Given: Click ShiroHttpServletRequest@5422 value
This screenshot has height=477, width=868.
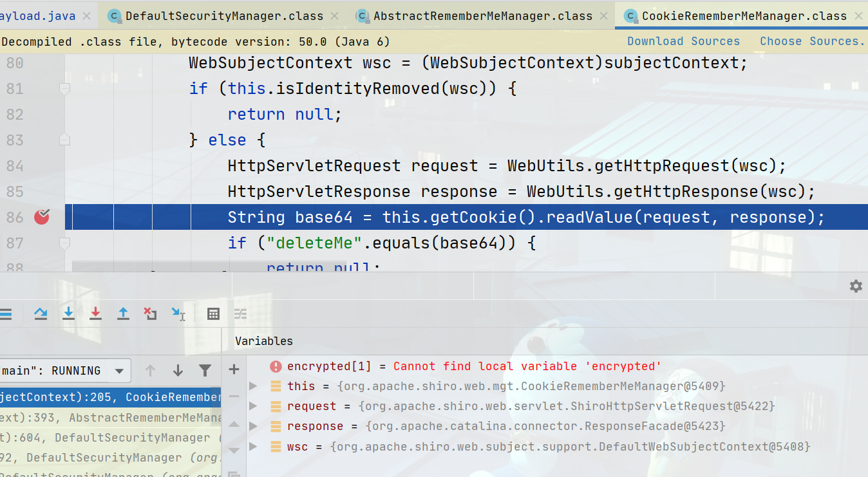Looking at the screenshot, I should (567, 406).
